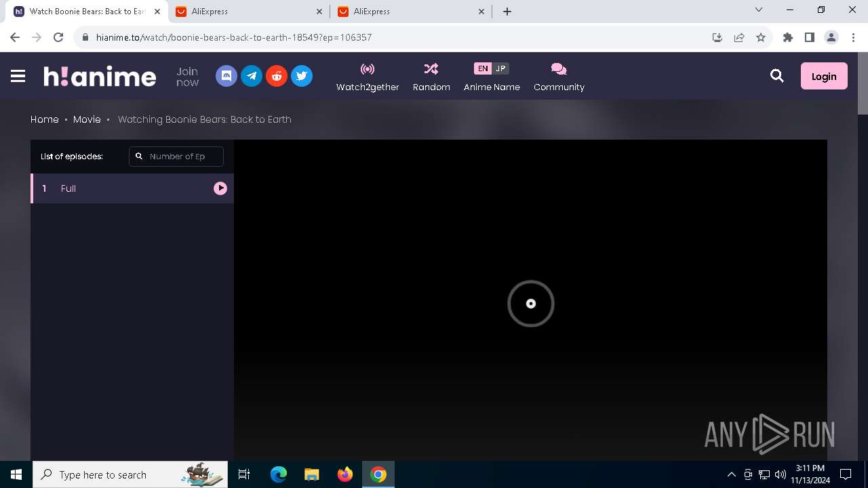Viewport: 868px width, 488px height.
Task: Click the HiAnime logo
Action: pyautogui.click(x=100, y=76)
